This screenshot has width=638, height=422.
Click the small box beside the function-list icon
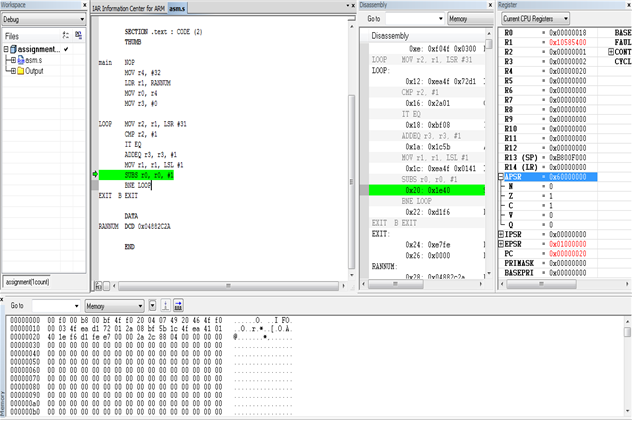point(106,286)
